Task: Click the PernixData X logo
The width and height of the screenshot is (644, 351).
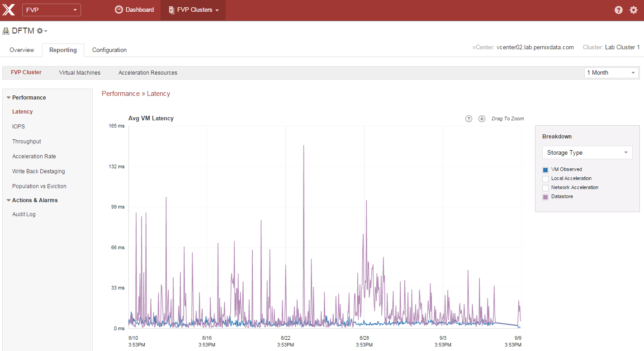Action: point(9,9)
